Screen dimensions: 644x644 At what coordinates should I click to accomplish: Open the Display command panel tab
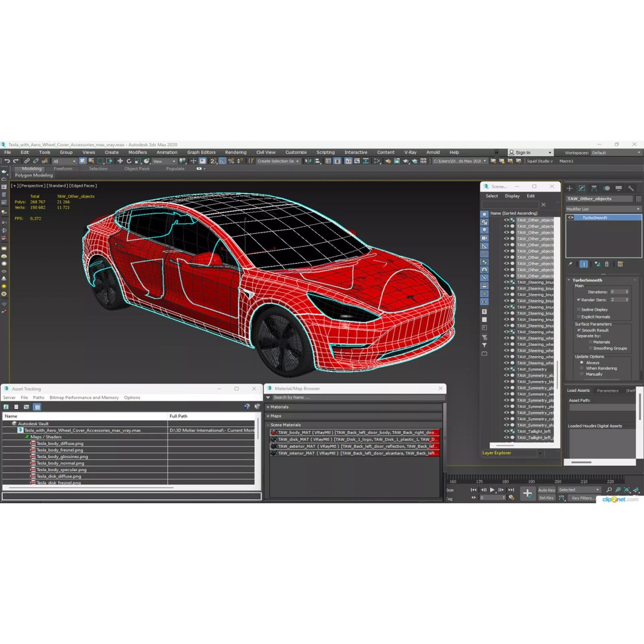point(618,188)
